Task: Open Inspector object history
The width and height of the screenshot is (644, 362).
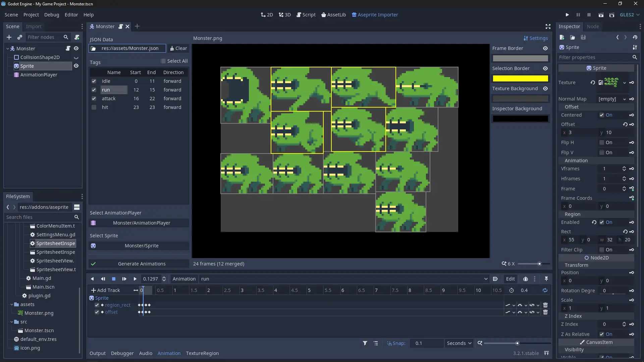Action: coord(635,37)
